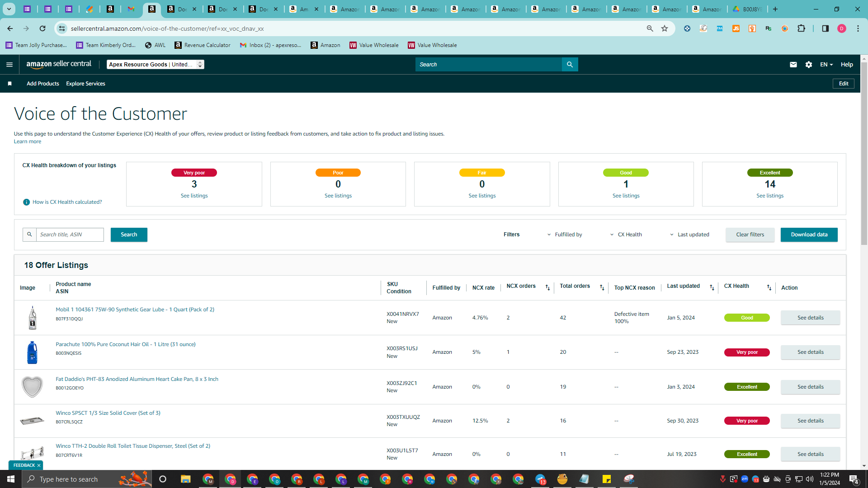
Task: Reload the page with the refresh icon
Action: (x=42, y=28)
